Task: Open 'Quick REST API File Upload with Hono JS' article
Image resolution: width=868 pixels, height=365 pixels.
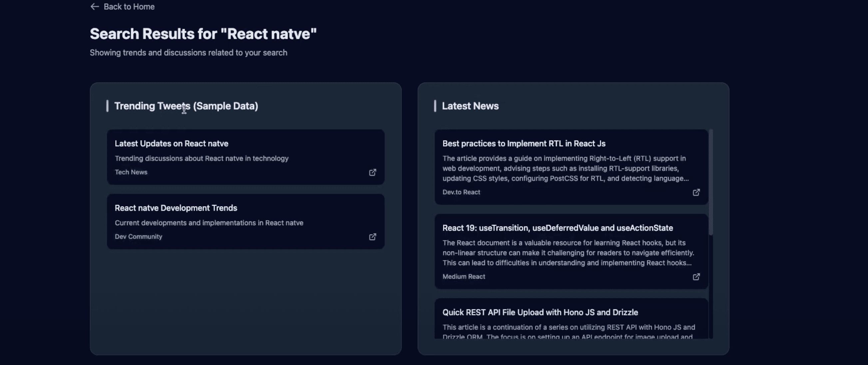Action: pyautogui.click(x=540, y=312)
